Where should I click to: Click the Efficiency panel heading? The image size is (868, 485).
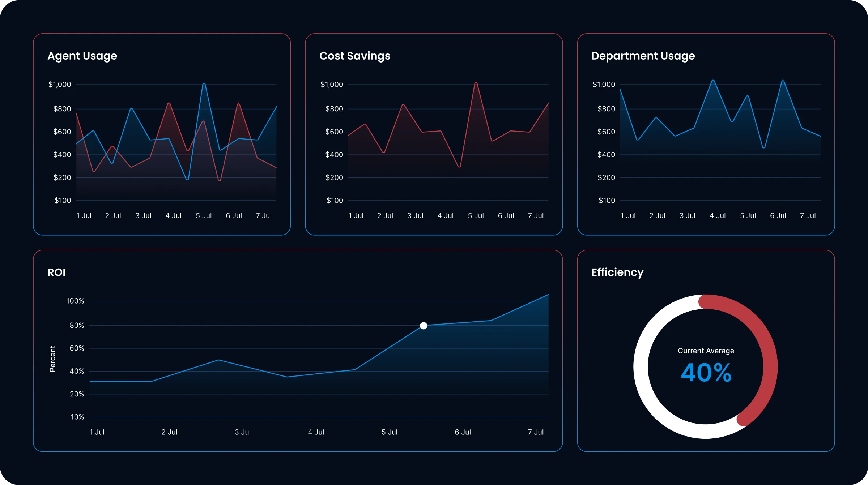(617, 272)
